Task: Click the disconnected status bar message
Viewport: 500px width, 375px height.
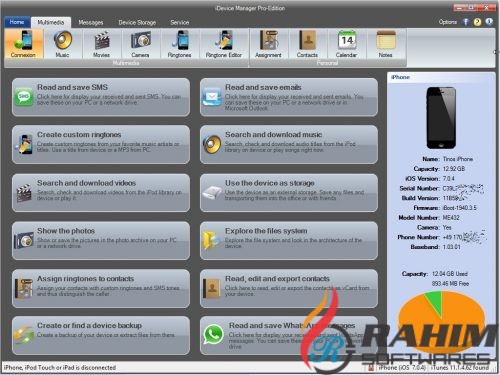Action: pos(60,367)
